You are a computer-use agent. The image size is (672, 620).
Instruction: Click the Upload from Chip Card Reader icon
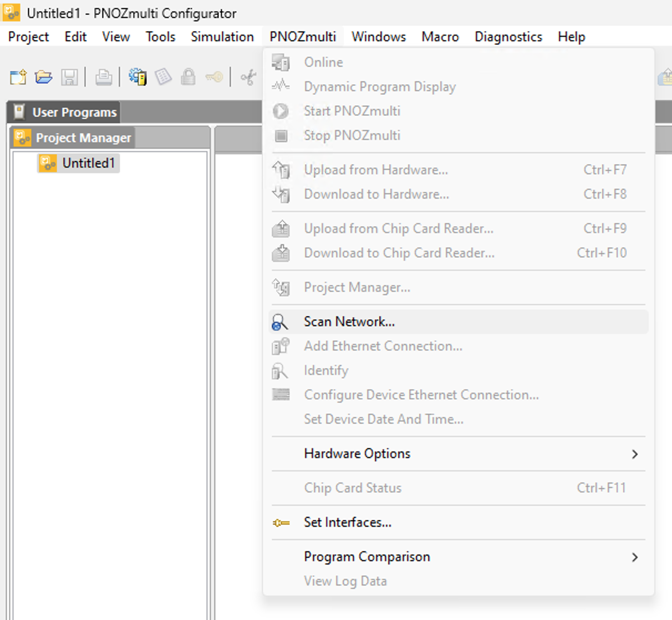click(x=281, y=228)
